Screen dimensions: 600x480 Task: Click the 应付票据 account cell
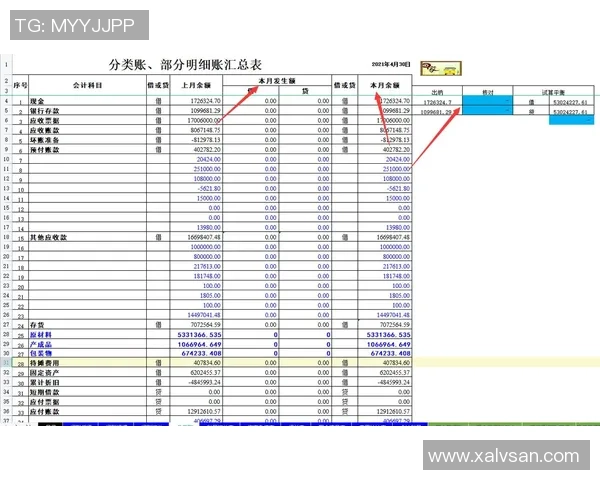pos(88,402)
